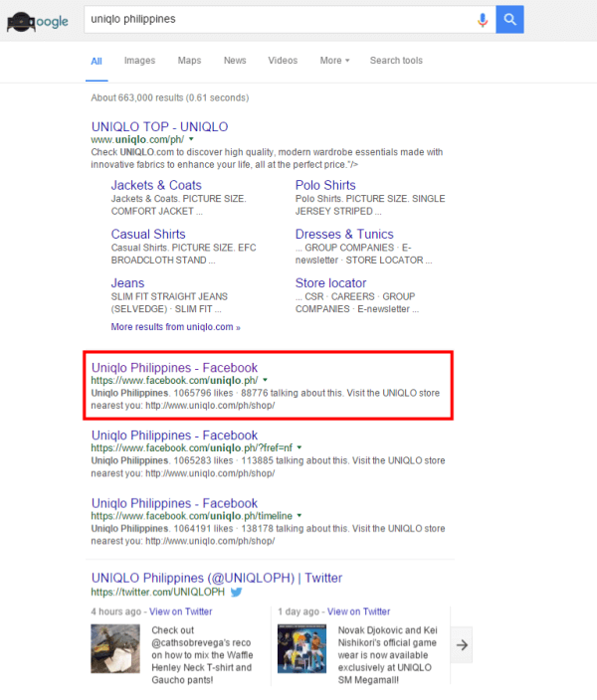
Task: Expand the More search categories dropdown
Action: (x=334, y=61)
